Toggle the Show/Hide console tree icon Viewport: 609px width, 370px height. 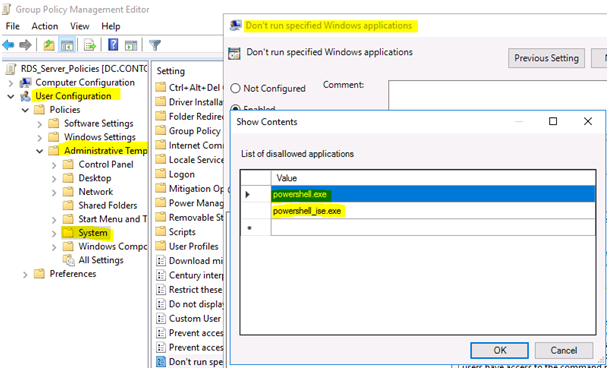coord(67,45)
